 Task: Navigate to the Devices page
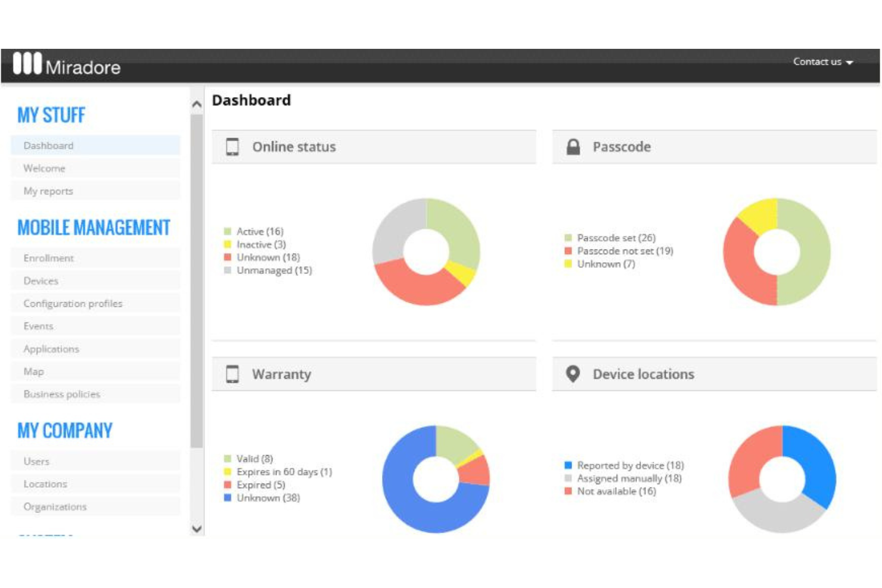coord(40,281)
